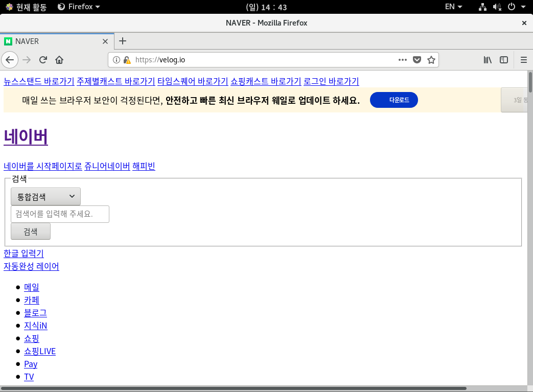Open the 쥬니어네이버 link

tap(107, 166)
